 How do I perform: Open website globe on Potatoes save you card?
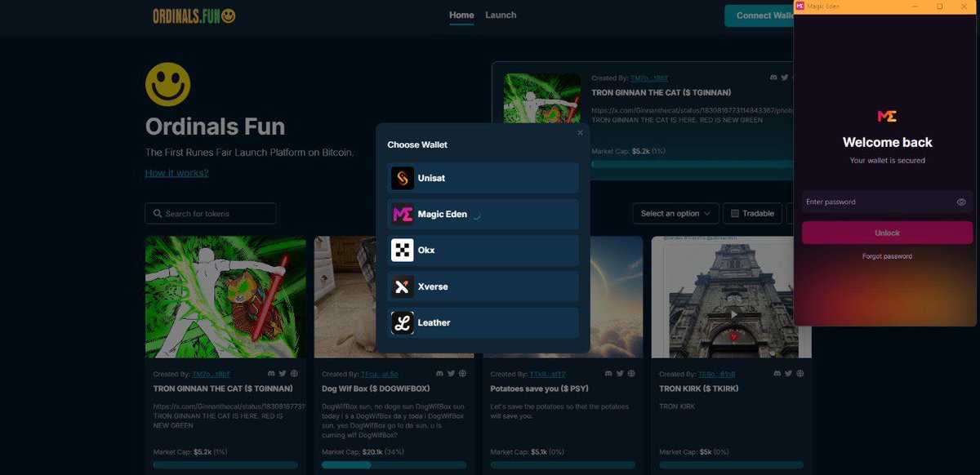pos(631,374)
